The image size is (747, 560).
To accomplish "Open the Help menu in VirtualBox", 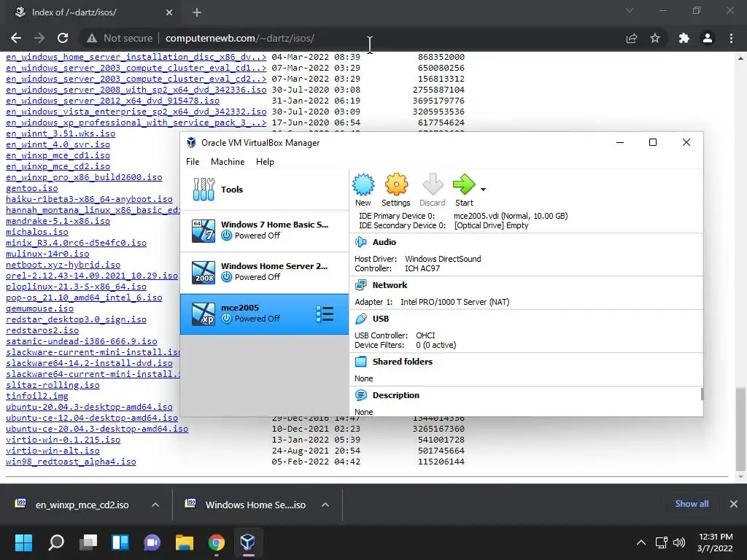I will pyautogui.click(x=265, y=162).
